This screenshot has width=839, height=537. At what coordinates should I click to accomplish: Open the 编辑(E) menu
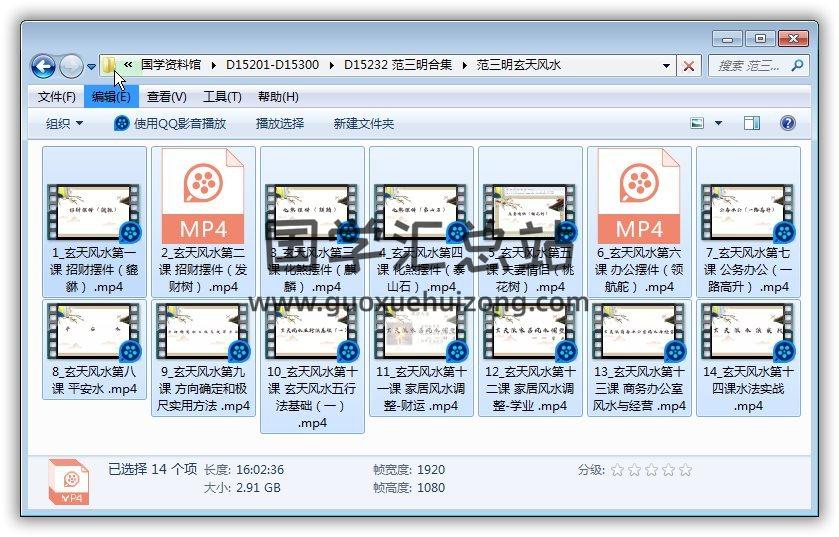tap(111, 97)
